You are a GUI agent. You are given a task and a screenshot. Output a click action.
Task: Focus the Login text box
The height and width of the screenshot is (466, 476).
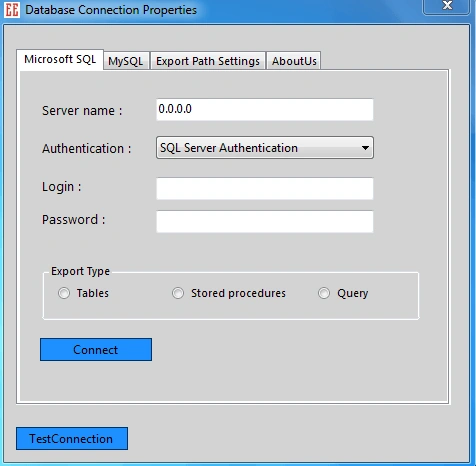pos(265,188)
